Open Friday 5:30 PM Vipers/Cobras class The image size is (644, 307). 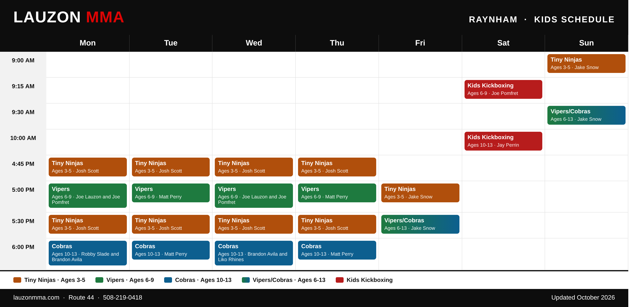click(420, 224)
